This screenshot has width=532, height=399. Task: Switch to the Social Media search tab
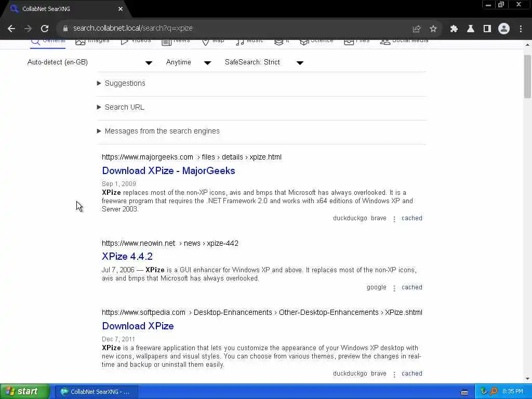[x=404, y=42]
